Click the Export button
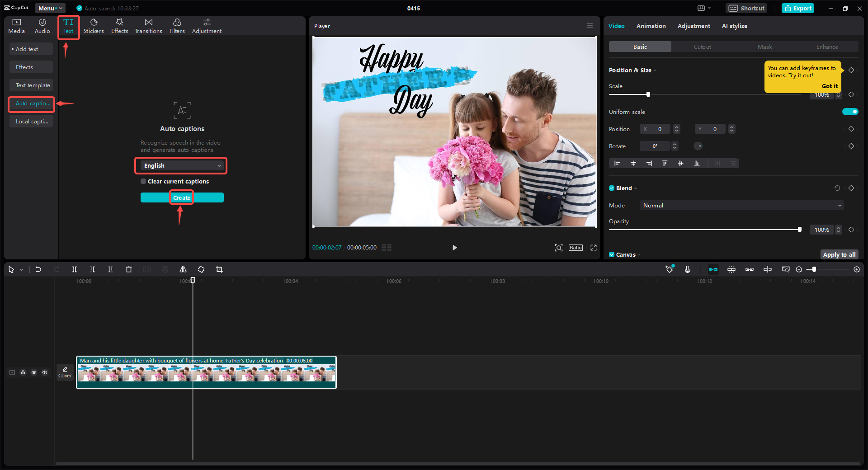Viewport: 868px width, 470px height. (798, 8)
